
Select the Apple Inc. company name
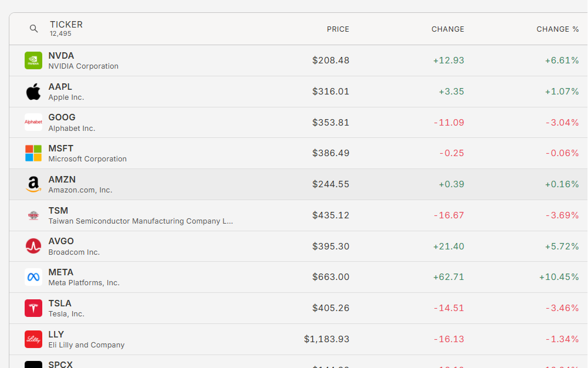66,97
